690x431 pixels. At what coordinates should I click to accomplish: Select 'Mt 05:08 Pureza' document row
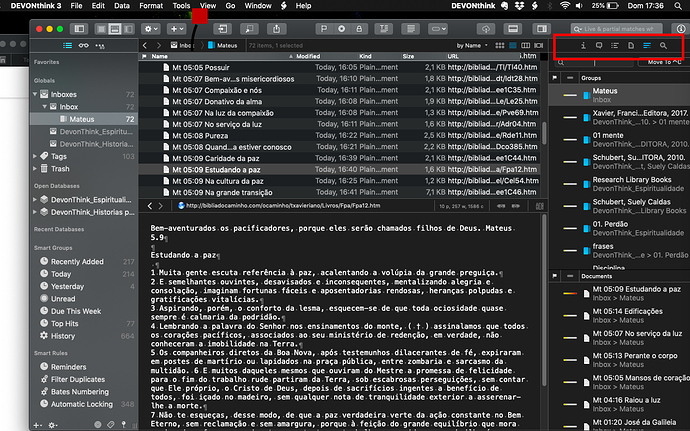340,136
